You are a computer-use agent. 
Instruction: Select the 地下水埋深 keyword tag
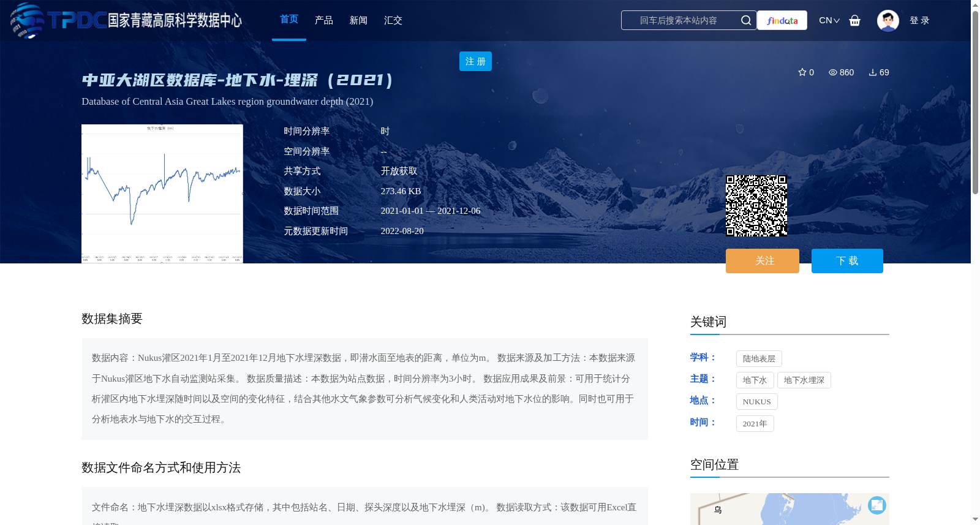(x=804, y=380)
